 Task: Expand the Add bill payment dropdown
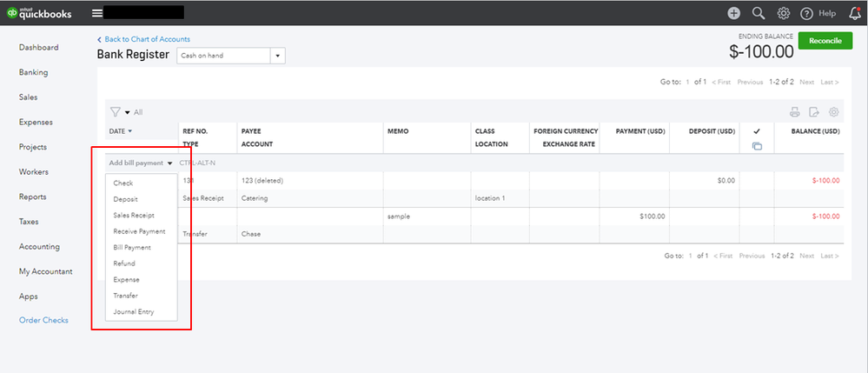click(x=170, y=163)
